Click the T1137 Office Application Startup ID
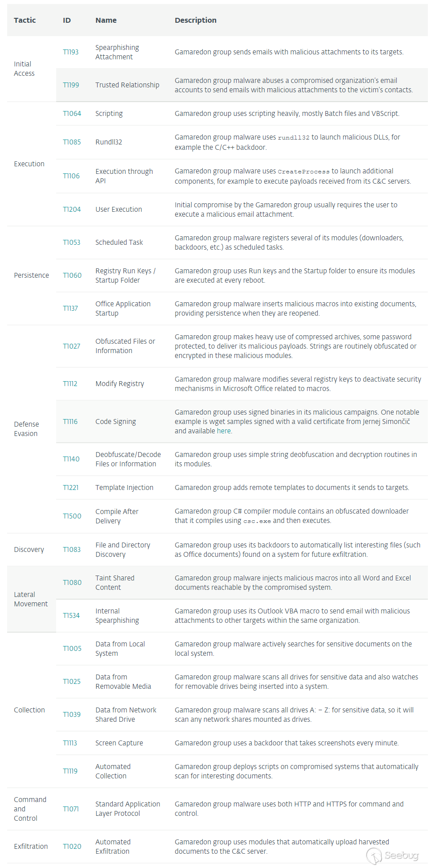Viewport: 431px width, 868px height. (70, 309)
